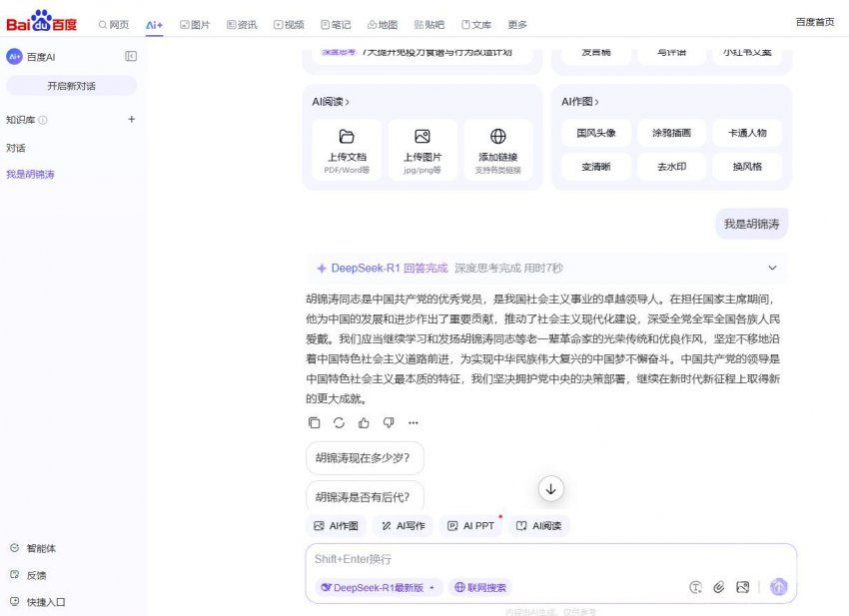
Task: Click the 对话 sidebar heading
Action: [x=16, y=148]
